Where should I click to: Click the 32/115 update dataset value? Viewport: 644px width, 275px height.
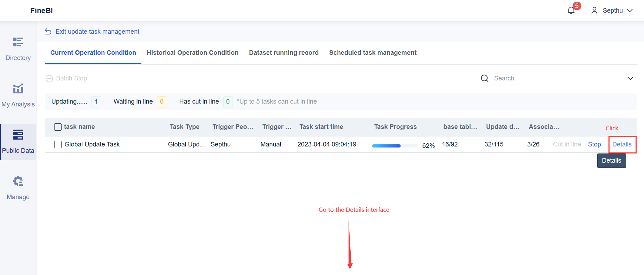(494, 144)
